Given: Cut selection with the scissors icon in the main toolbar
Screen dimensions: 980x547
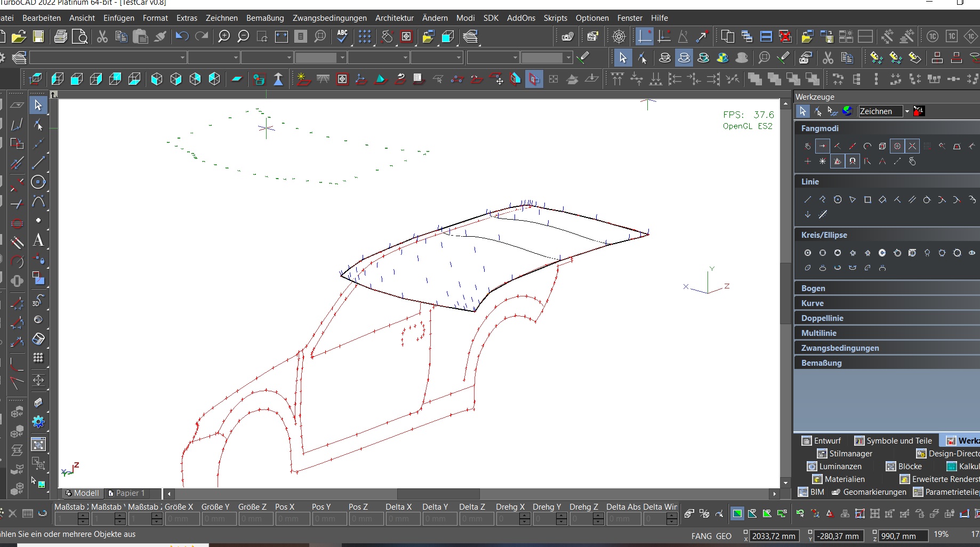Looking at the screenshot, I should 102,36.
